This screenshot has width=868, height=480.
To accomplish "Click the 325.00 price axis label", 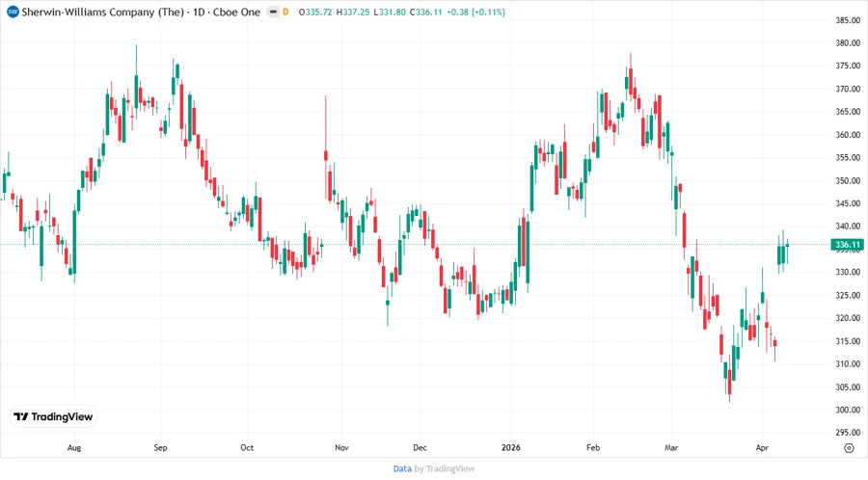I will coord(848,295).
